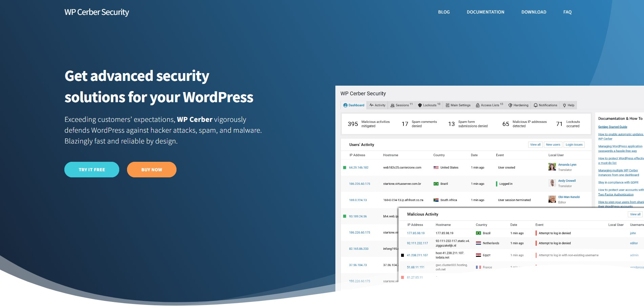Viewport: 644px width, 308px height.
Task: Click the Activity pulse icon
Action: (372, 105)
